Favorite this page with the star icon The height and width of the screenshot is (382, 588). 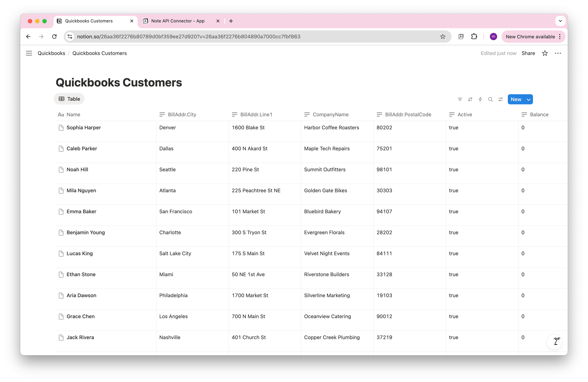click(x=545, y=53)
